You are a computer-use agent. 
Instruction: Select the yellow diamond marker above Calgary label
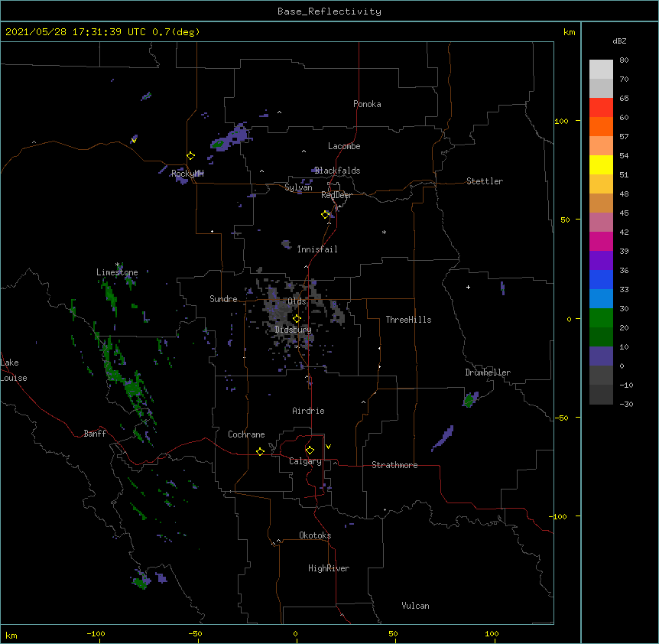[310, 450]
